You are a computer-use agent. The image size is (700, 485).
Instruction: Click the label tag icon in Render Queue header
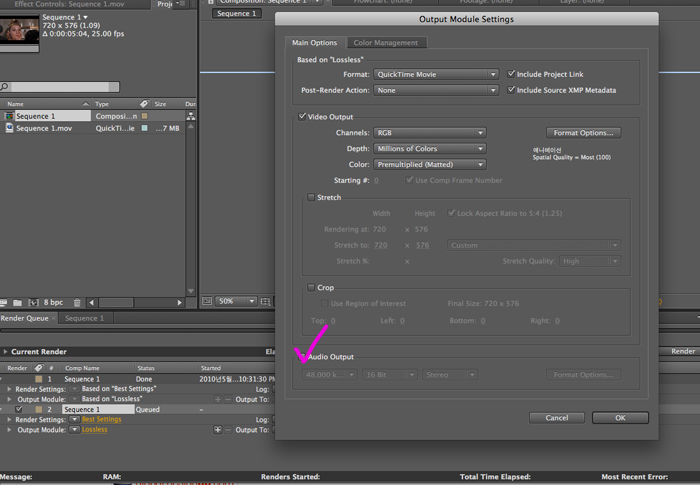39,368
